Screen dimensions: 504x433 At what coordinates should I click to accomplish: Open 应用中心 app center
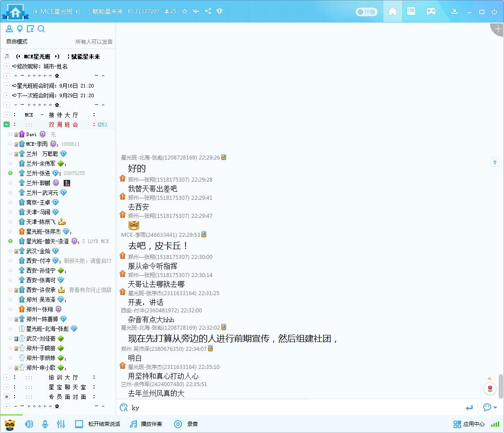pos(469,424)
